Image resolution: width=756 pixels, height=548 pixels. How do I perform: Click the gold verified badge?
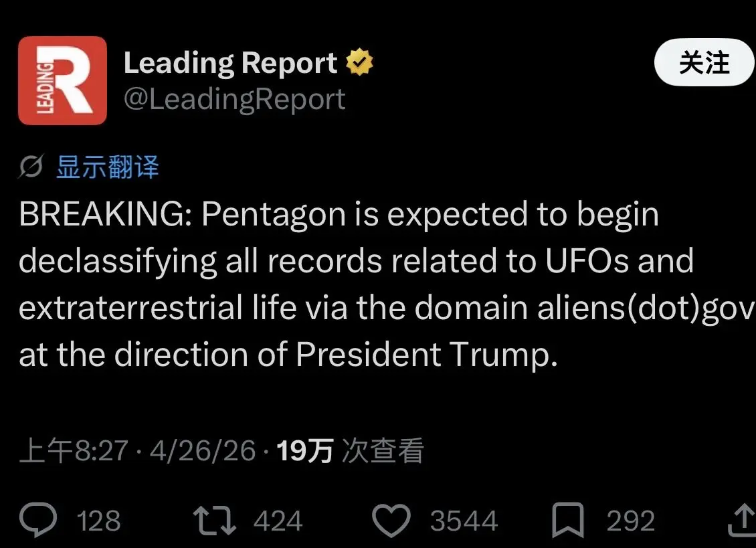coord(359,64)
